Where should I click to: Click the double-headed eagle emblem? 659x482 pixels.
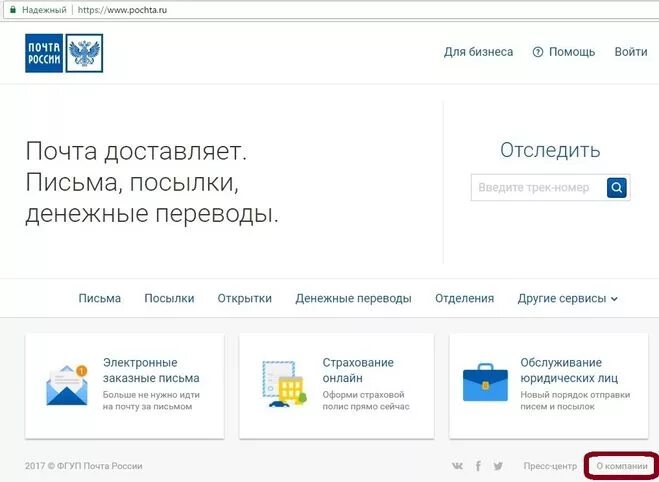[84, 53]
